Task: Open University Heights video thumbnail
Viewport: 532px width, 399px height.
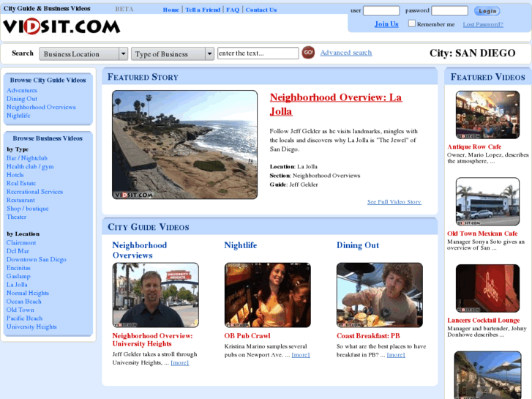Action: pos(156,295)
